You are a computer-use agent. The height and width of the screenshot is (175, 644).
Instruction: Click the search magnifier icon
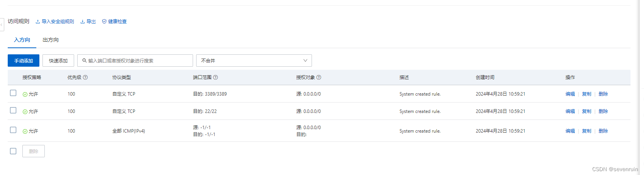pos(85,61)
